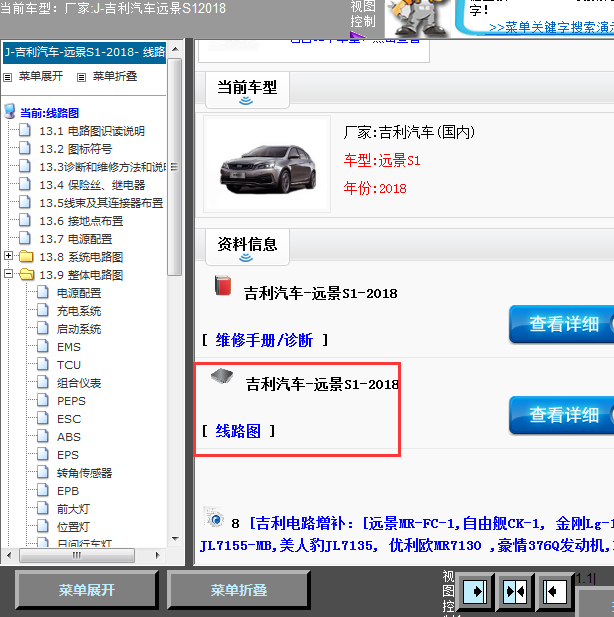
Task: Open the 前大灯 diagram
Action: point(73,509)
